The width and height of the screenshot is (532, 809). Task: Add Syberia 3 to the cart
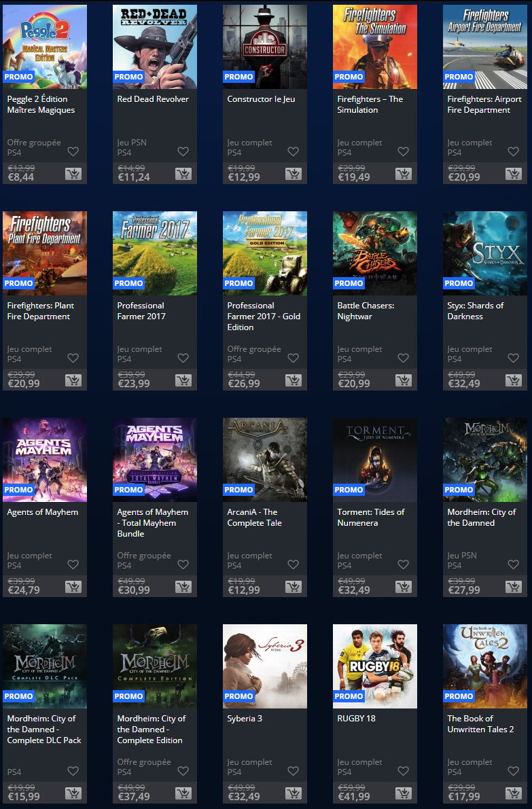click(x=293, y=793)
